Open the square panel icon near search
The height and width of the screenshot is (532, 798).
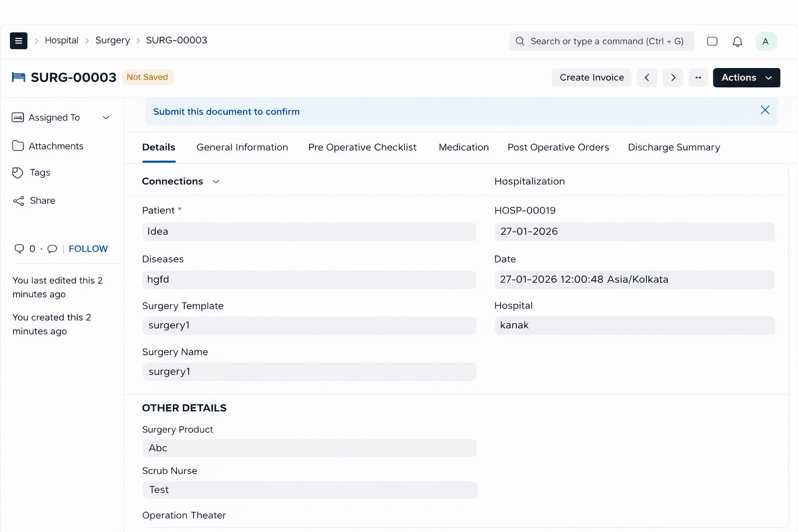pyautogui.click(x=712, y=41)
